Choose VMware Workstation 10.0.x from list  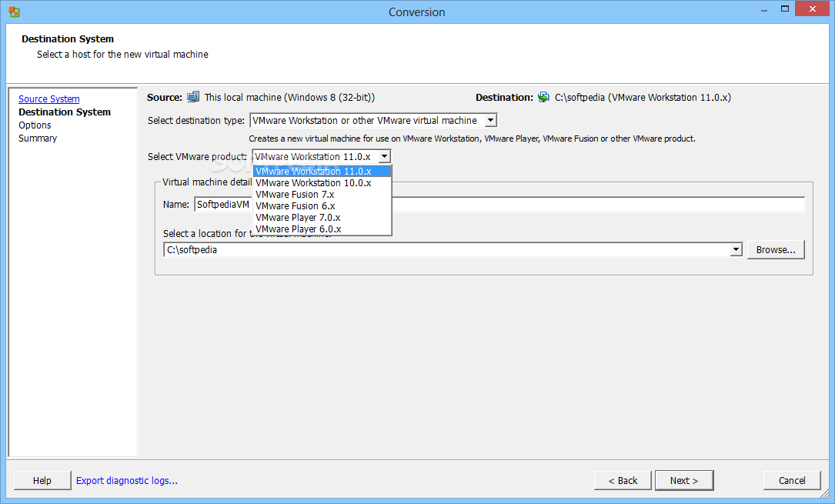tap(322, 183)
